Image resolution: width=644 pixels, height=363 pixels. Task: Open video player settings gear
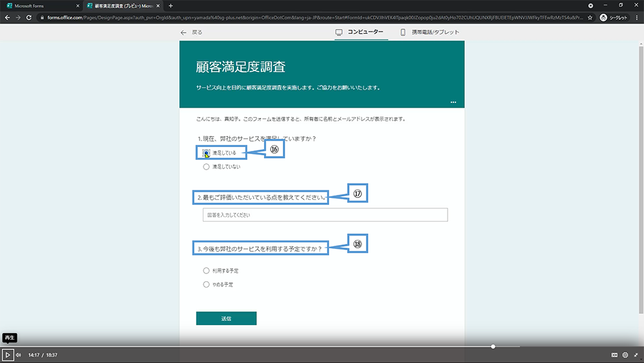coord(625,355)
